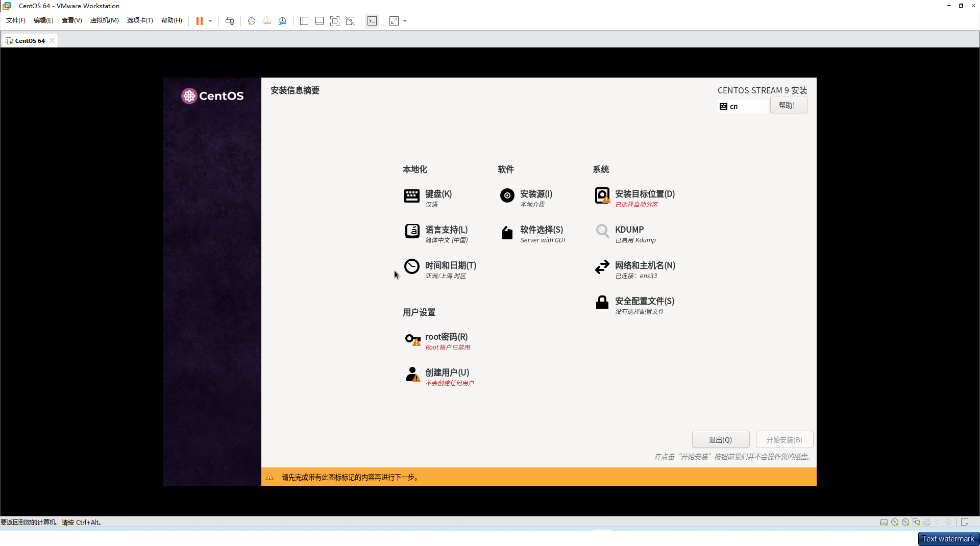Open software selection 软件选择(S) icon
Image resolution: width=980 pixels, height=546 pixels.
pyautogui.click(x=507, y=233)
